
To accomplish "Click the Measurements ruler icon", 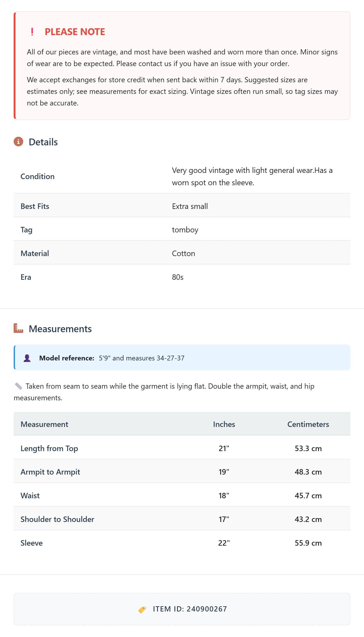I will [18, 328].
